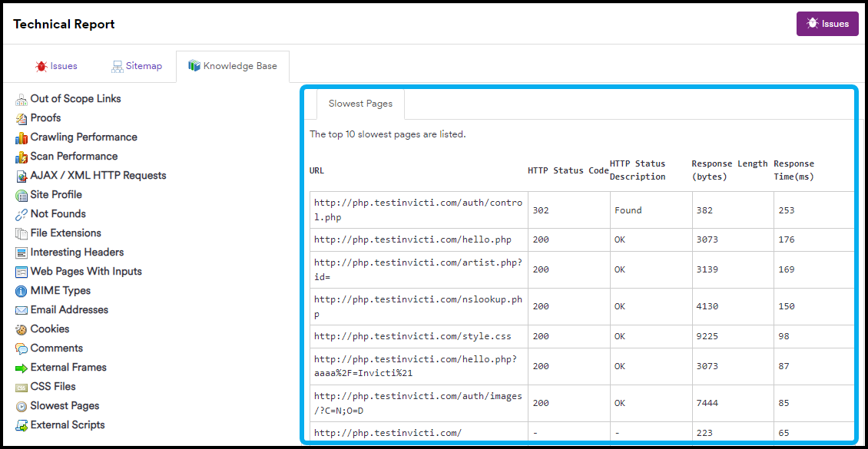Click the Cookies icon
868x449 pixels.
click(22, 329)
